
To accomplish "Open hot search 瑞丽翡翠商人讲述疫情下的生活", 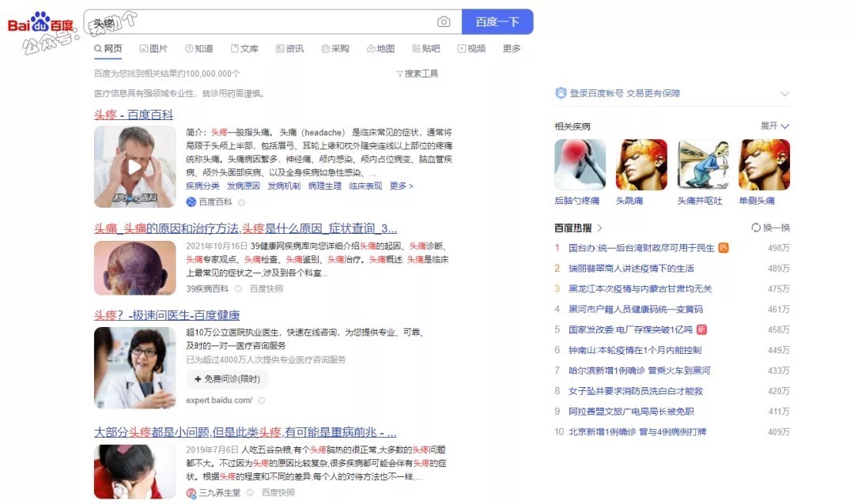I will (631, 269).
